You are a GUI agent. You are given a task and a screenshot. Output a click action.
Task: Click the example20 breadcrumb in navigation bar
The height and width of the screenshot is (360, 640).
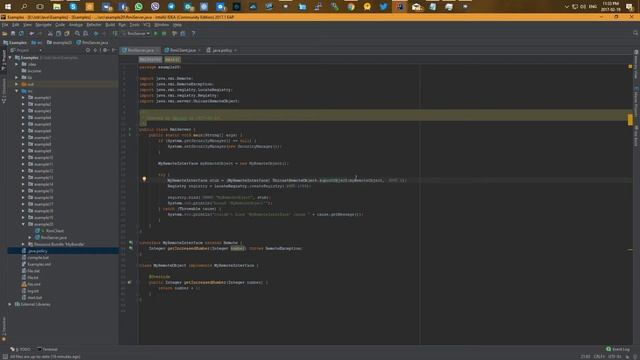pos(60,42)
